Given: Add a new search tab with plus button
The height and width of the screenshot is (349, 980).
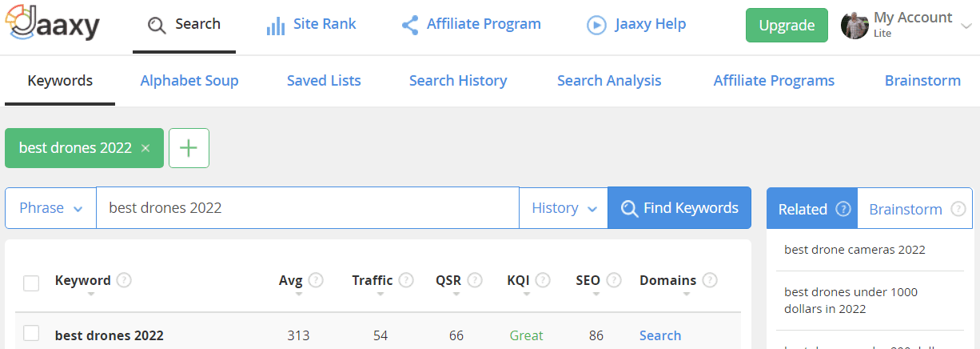Looking at the screenshot, I should click(189, 148).
